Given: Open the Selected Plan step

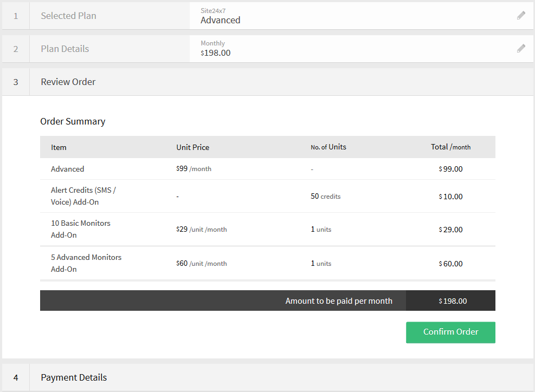Looking at the screenshot, I should click(68, 16).
